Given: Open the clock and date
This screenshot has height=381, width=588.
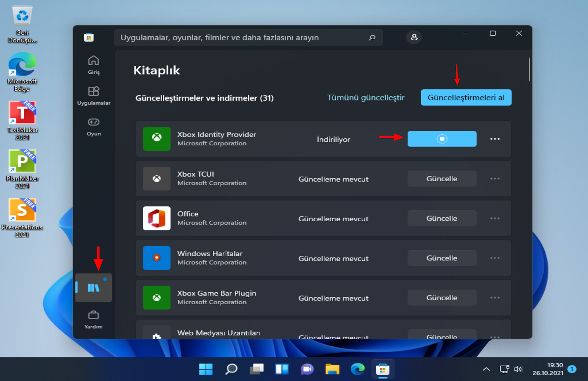Looking at the screenshot, I should point(548,369).
